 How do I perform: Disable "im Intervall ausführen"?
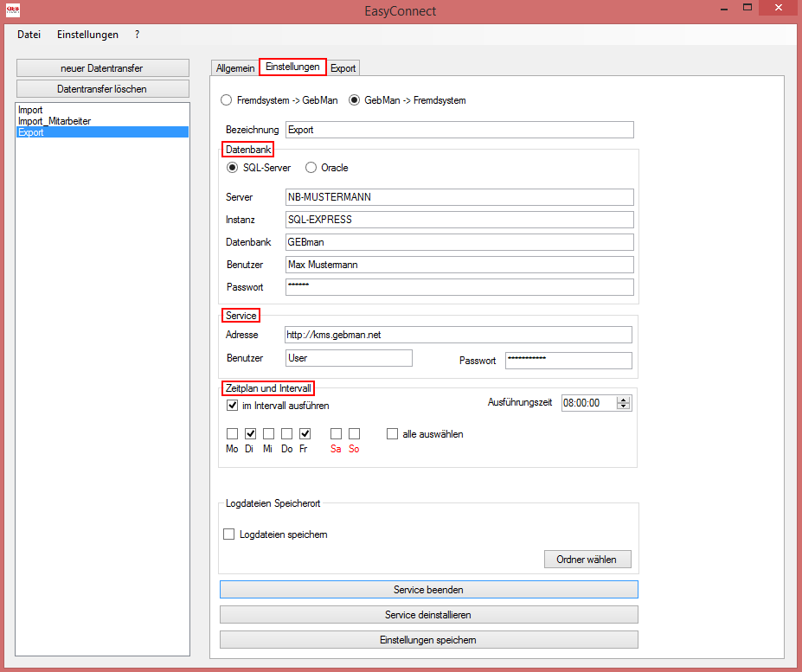pos(232,405)
